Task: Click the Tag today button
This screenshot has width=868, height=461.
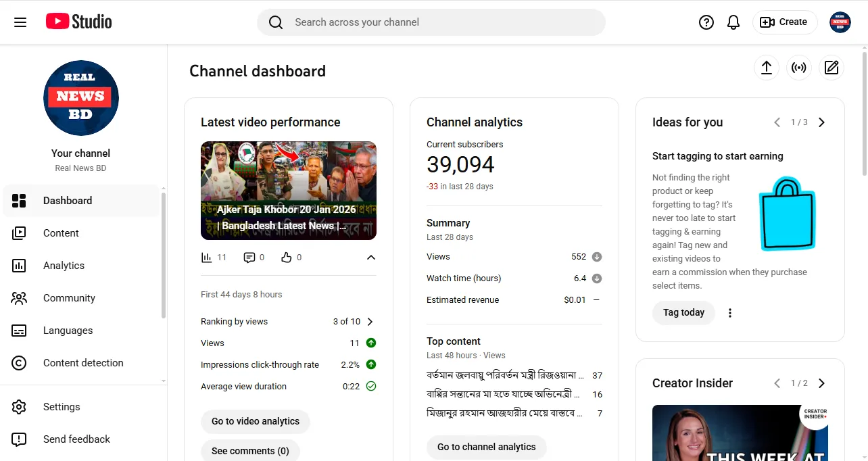Action: pyautogui.click(x=683, y=313)
